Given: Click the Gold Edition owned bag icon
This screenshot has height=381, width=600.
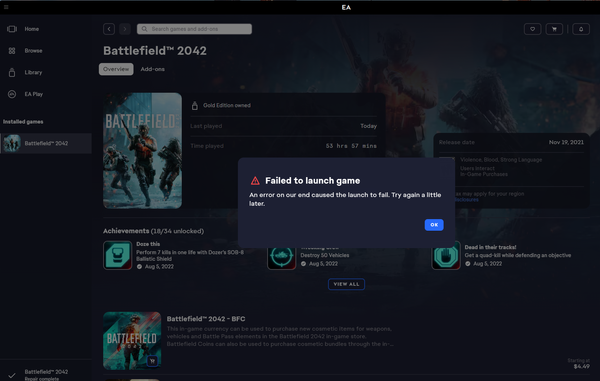Looking at the screenshot, I should [195, 106].
